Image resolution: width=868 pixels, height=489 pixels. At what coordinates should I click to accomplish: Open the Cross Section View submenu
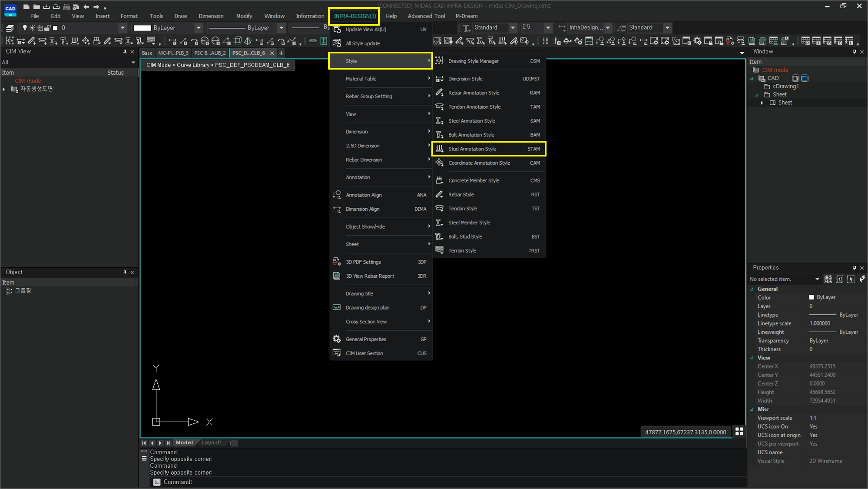pyautogui.click(x=381, y=322)
